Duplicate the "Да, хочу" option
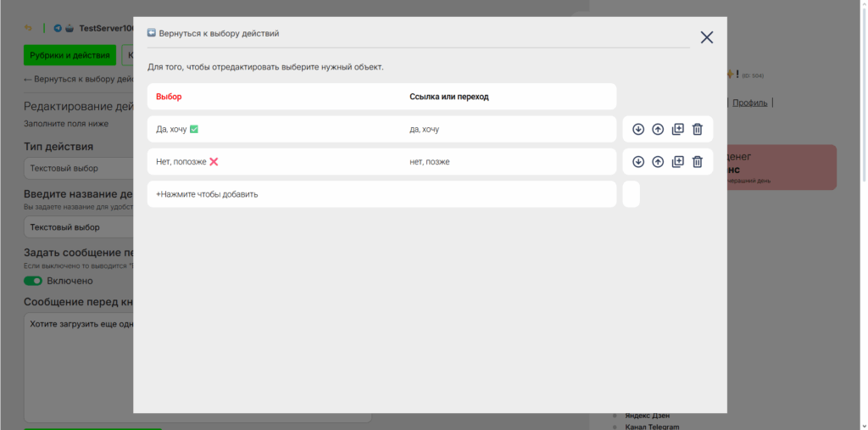The height and width of the screenshot is (430, 868). tap(677, 130)
